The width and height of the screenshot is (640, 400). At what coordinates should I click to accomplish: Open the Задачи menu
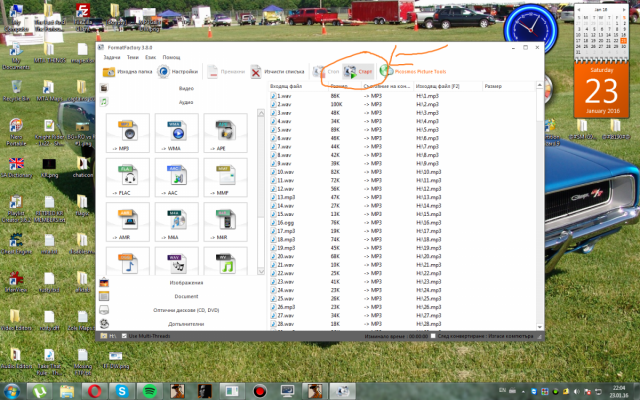(x=111, y=57)
